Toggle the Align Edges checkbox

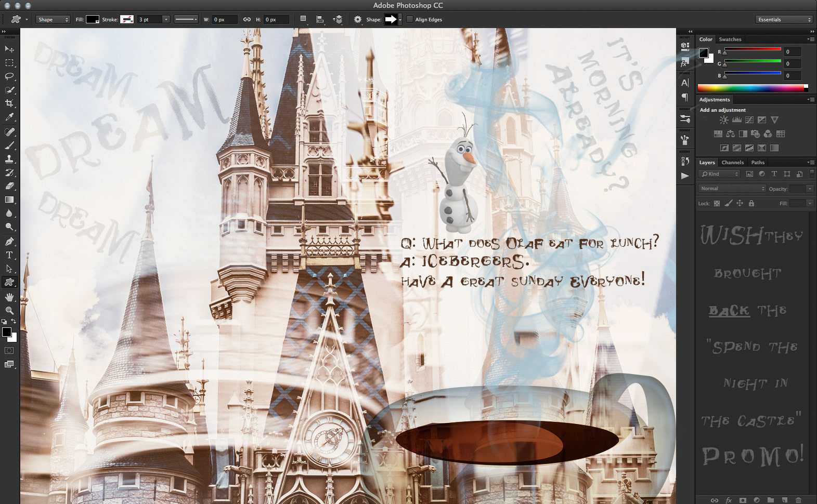point(410,20)
